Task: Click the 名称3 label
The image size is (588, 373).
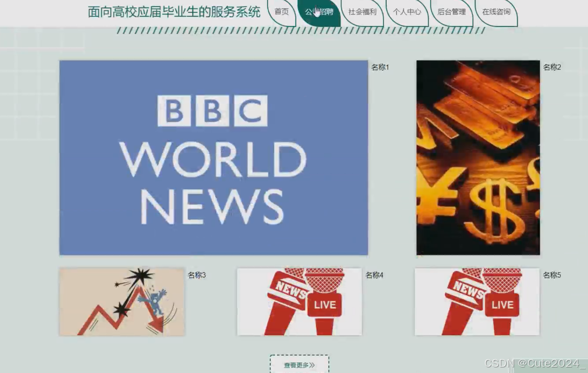Action: (x=197, y=275)
